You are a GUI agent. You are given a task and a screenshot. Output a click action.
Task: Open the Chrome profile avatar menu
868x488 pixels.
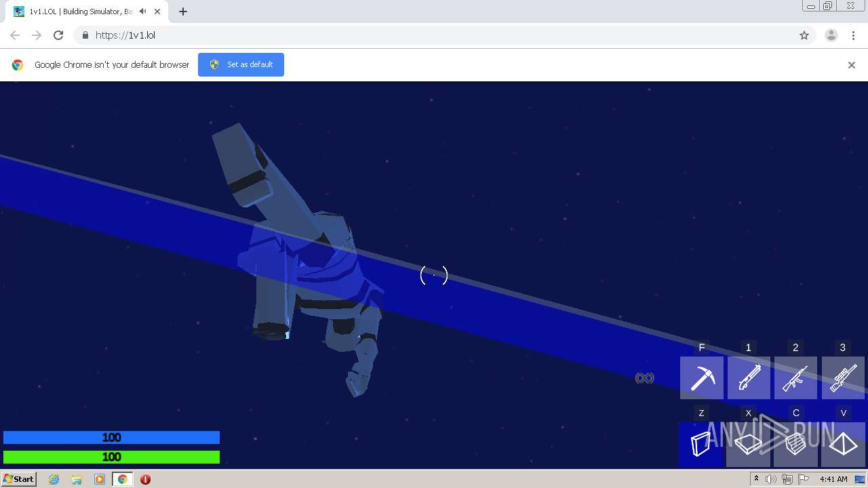point(831,35)
